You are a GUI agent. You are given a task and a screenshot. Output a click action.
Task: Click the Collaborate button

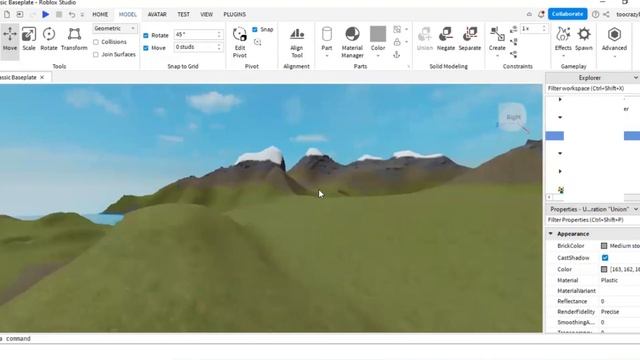[x=567, y=14]
